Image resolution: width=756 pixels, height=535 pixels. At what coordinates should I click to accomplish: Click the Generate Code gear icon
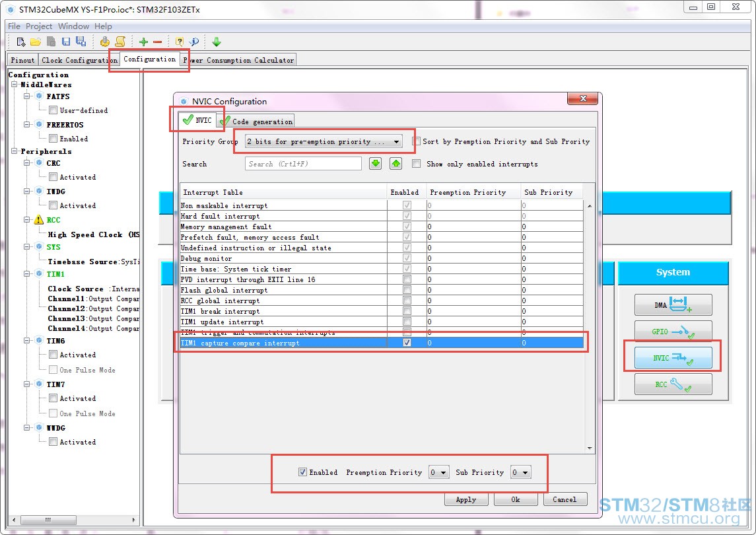(104, 42)
